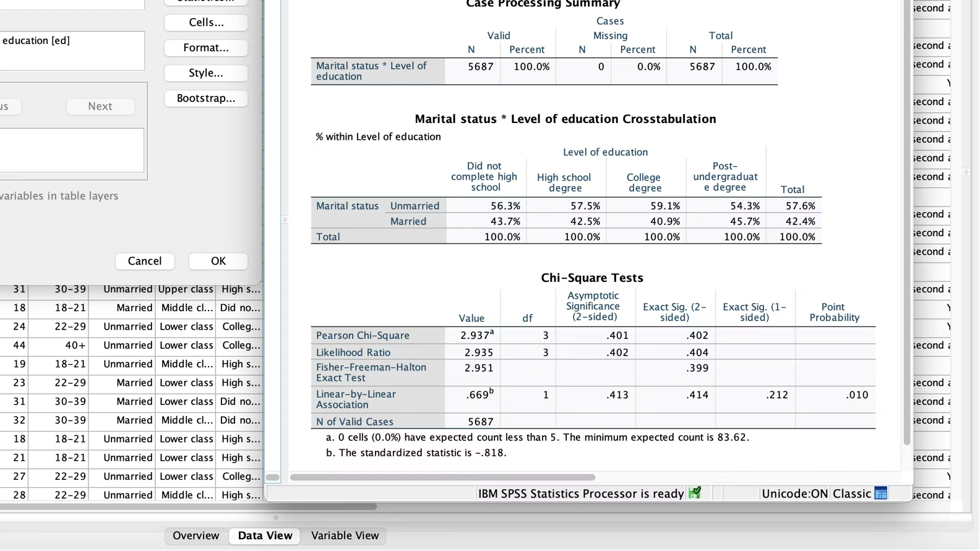Click the data editor horizontal scrollbar
Viewport: 980px width, 551px height.
(x=186, y=506)
